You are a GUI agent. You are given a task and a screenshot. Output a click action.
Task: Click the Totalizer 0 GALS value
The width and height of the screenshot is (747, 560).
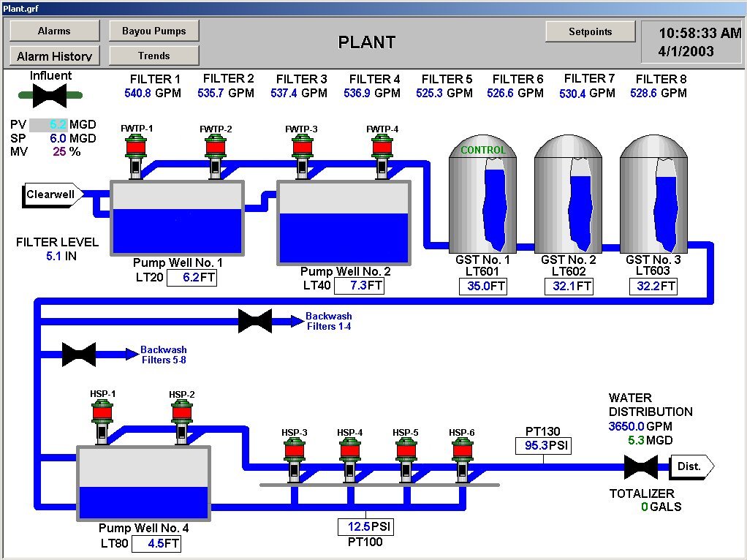click(x=661, y=507)
